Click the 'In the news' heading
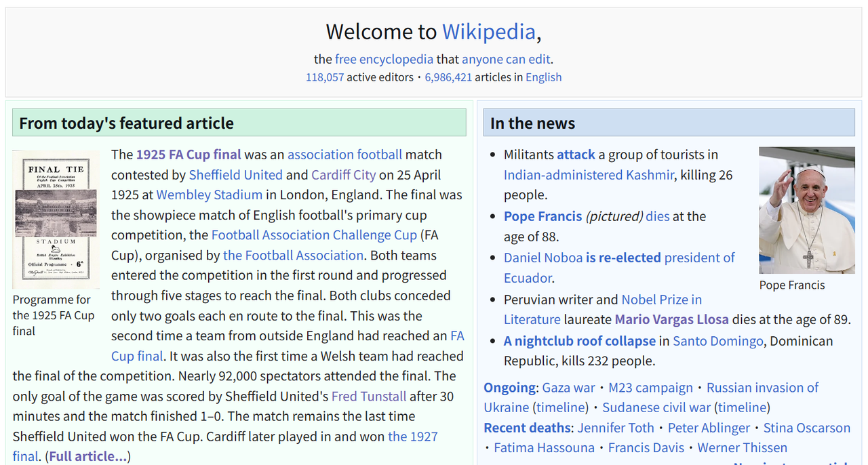Viewport: 868px width, 465px height. coord(532,123)
